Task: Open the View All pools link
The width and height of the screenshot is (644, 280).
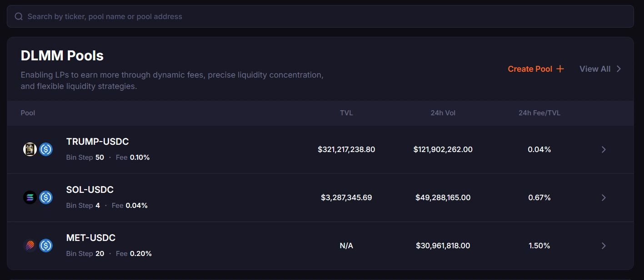Action: [x=600, y=69]
